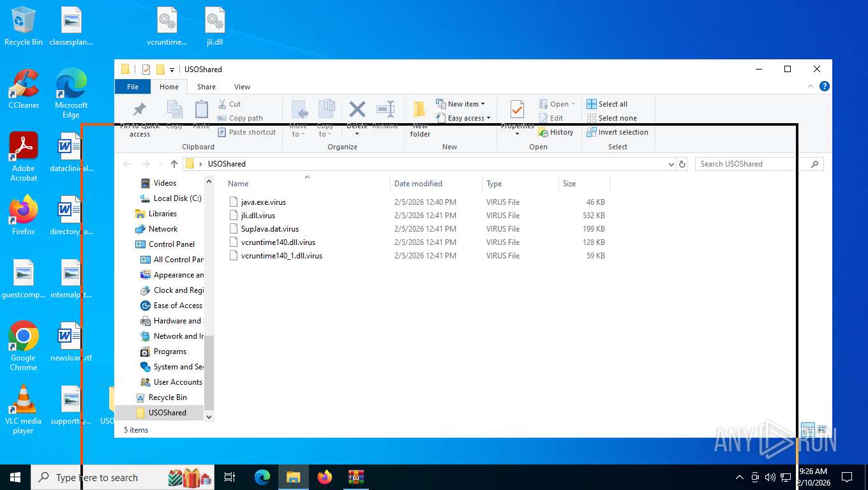
Task: Click the Open button in ribbon
Action: [557, 104]
